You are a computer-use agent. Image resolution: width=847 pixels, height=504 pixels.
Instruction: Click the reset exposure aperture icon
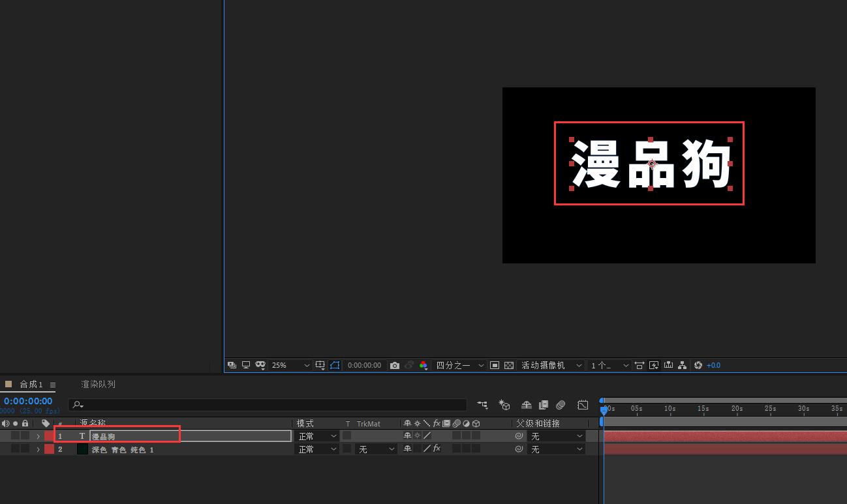[698, 365]
